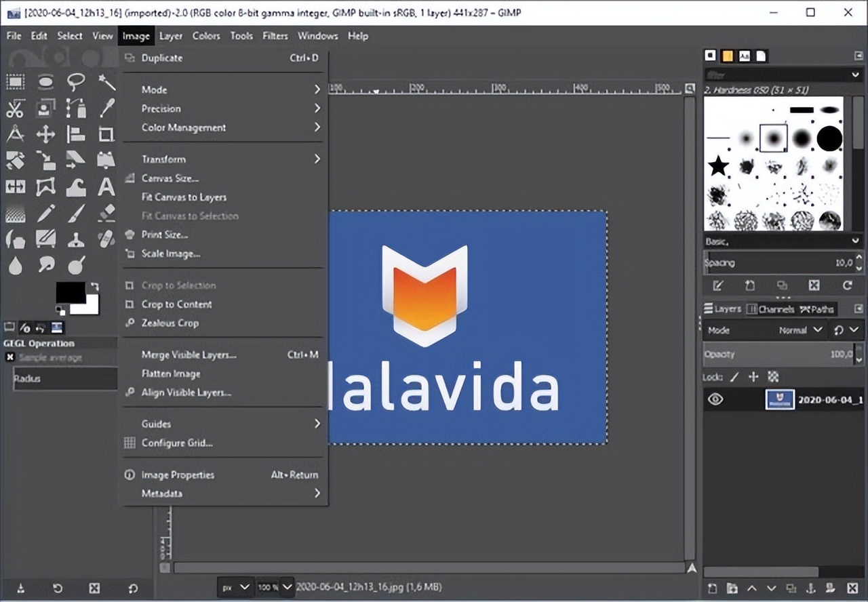This screenshot has width=868, height=602.
Task: Toggle lock alpha channel checkerboard icon
Action: pyautogui.click(x=773, y=377)
